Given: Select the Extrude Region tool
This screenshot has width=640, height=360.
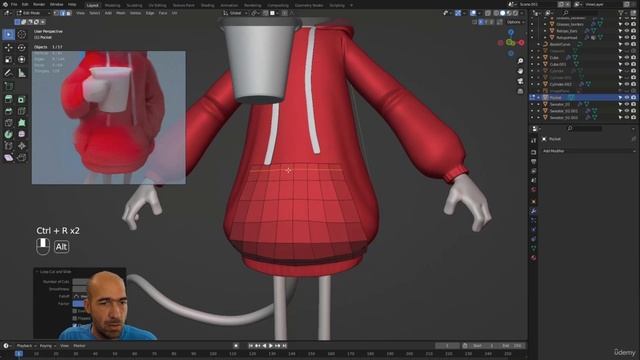Looking at the screenshot, I should [x=9, y=99].
